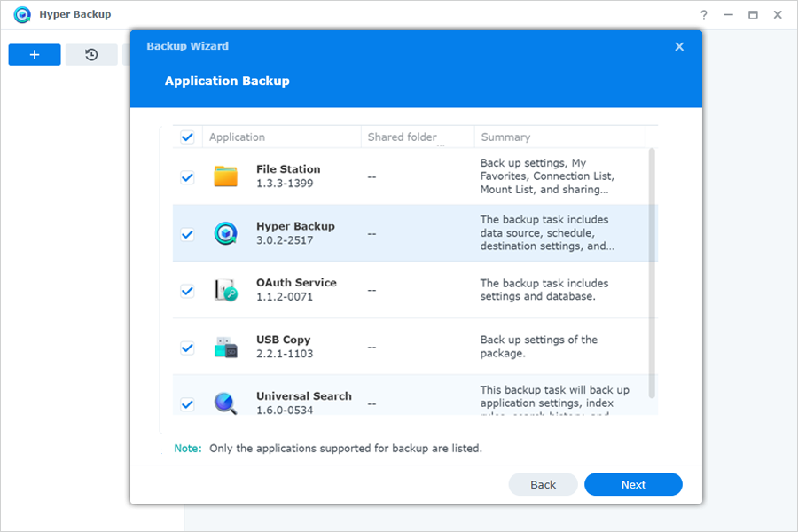Click the Universal Search summary text
Viewport: 798px width, 532px height.
click(555, 400)
